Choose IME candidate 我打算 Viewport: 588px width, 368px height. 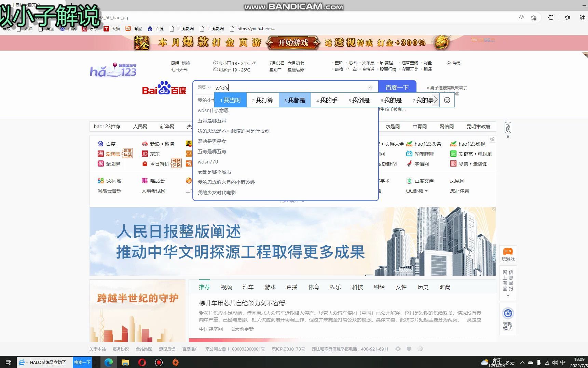click(263, 100)
